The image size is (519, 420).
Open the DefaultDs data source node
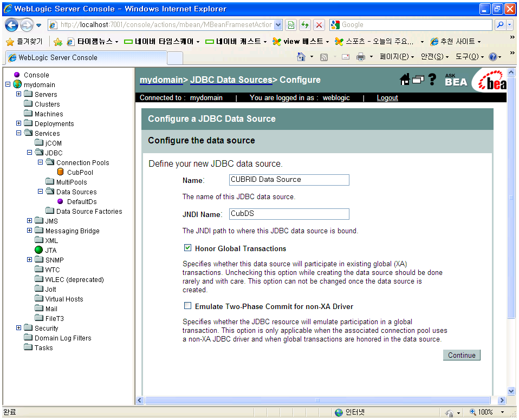point(60,201)
